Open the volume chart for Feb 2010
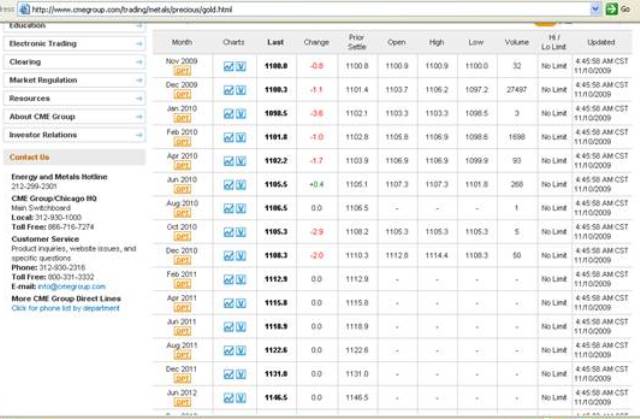Image resolution: width=640 pixels, height=419 pixels. pyautogui.click(x=241, y=137)
